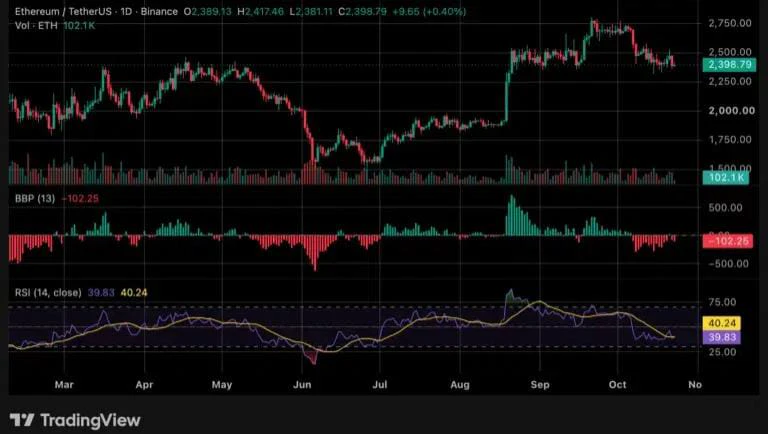Screen dimensions: 768x434
Task: Click the current price tag 2,398.79
Action: (729, 65)
